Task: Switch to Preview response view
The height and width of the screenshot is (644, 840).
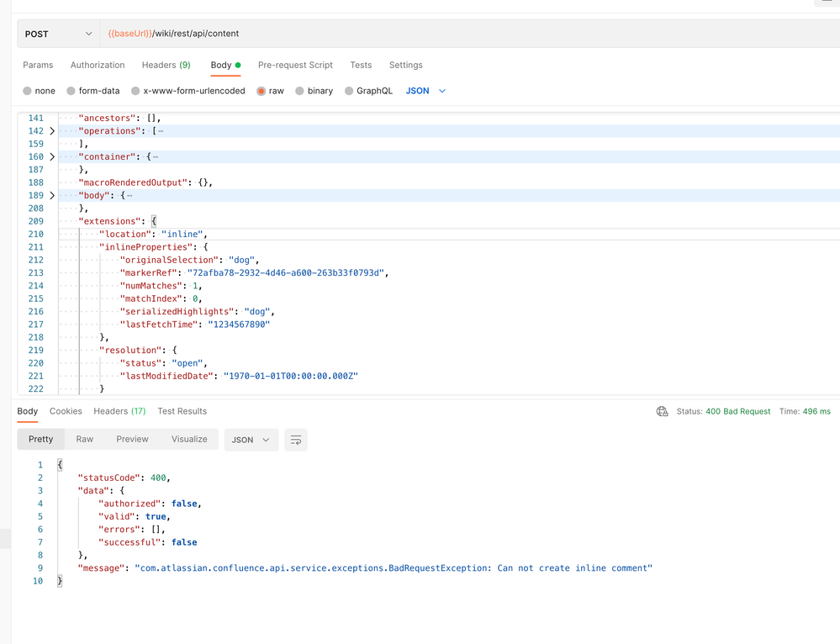Action: [132, 440]
